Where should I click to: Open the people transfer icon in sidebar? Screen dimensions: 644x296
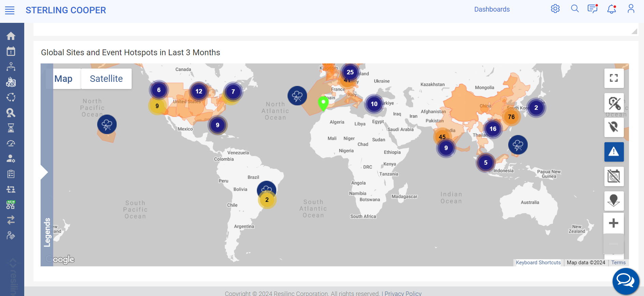11,189
